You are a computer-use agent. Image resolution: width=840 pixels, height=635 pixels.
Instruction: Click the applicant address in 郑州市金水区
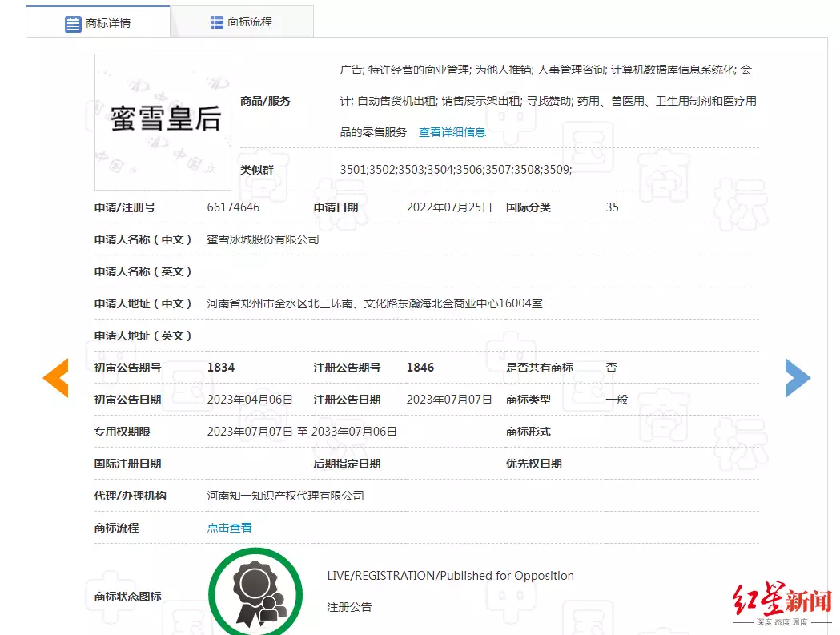coord(375,303)
